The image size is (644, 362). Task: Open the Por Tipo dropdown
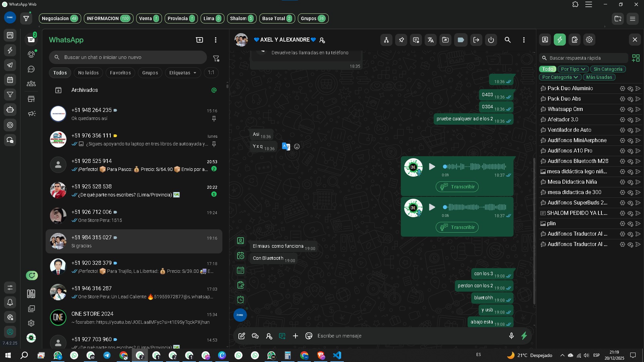coord(573,69)
